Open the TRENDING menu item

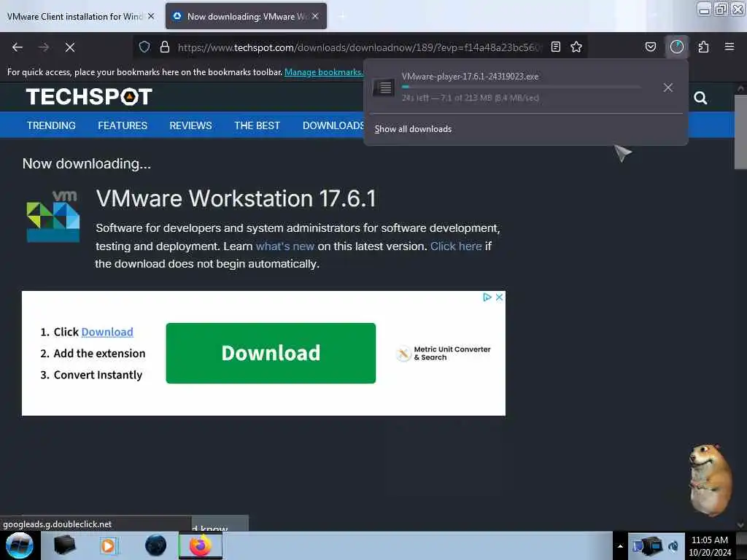click(51, 125)
